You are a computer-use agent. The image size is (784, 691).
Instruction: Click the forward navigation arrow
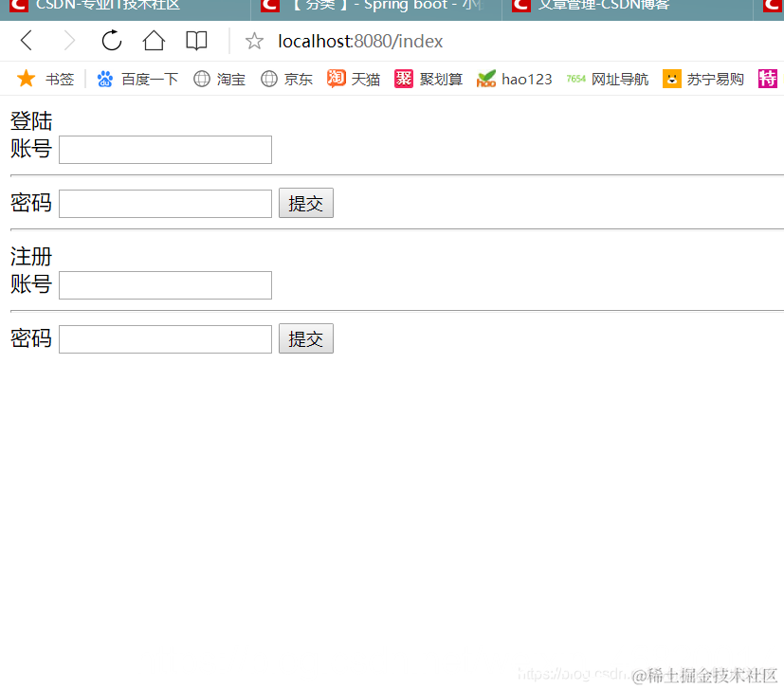(69, 41)
